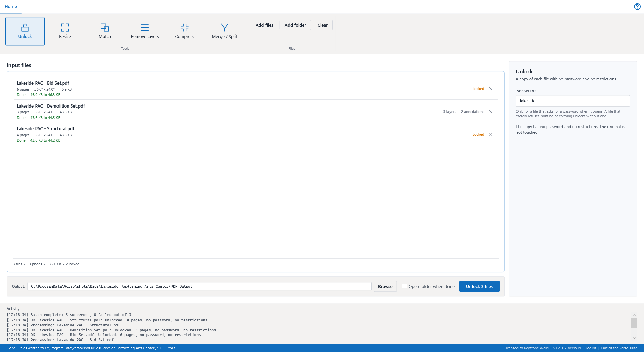Image resolution: width=644 pixels, height=352 pixels.
Task: Remove Lakeside PAC - Demolition Set.pdf from list
Action: pyautogui.click(x=491, y=112)
